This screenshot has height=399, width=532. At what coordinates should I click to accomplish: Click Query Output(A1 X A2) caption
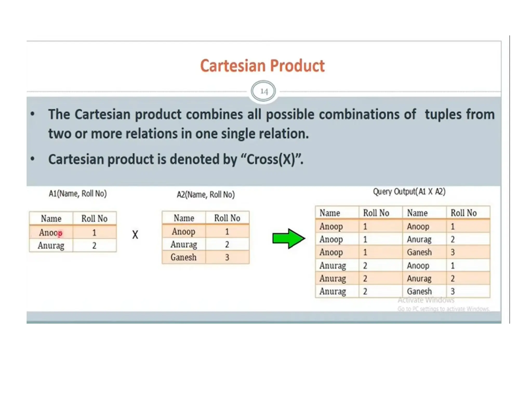click(409, 192)
